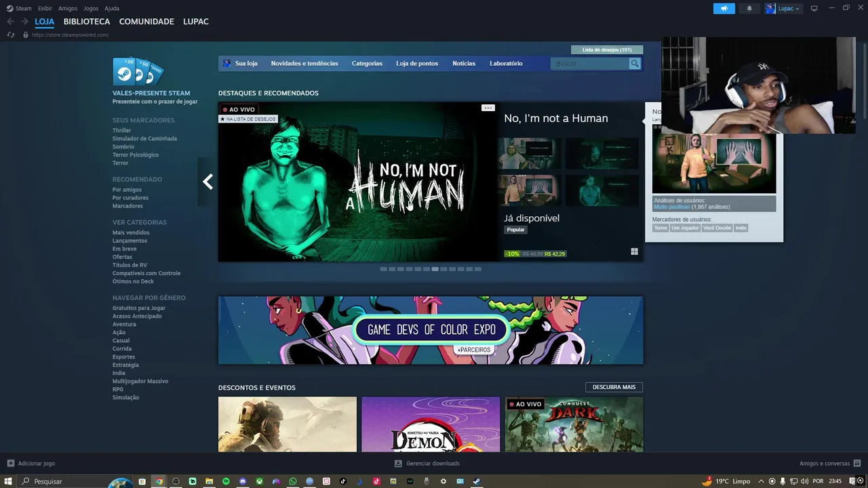Viewport: 868px width, 488px height.
Task: Open Amigos e conversas
Action: [830, 464]
